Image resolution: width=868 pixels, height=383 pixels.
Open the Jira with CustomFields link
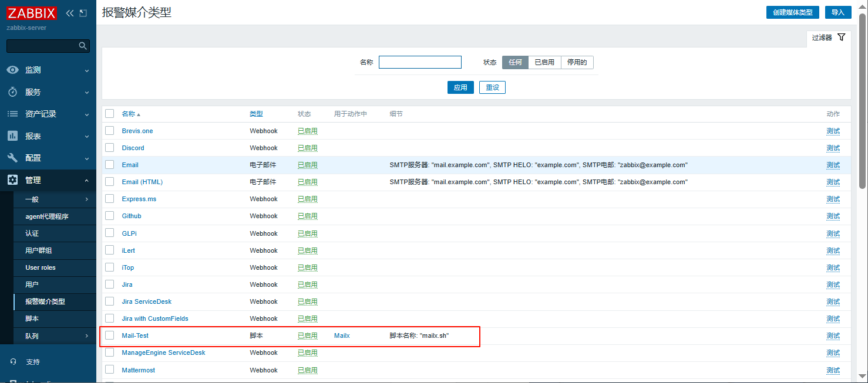point(155,318)
